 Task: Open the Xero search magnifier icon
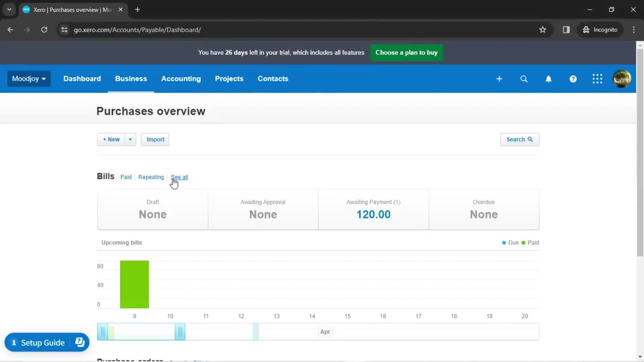click(524, 79)
